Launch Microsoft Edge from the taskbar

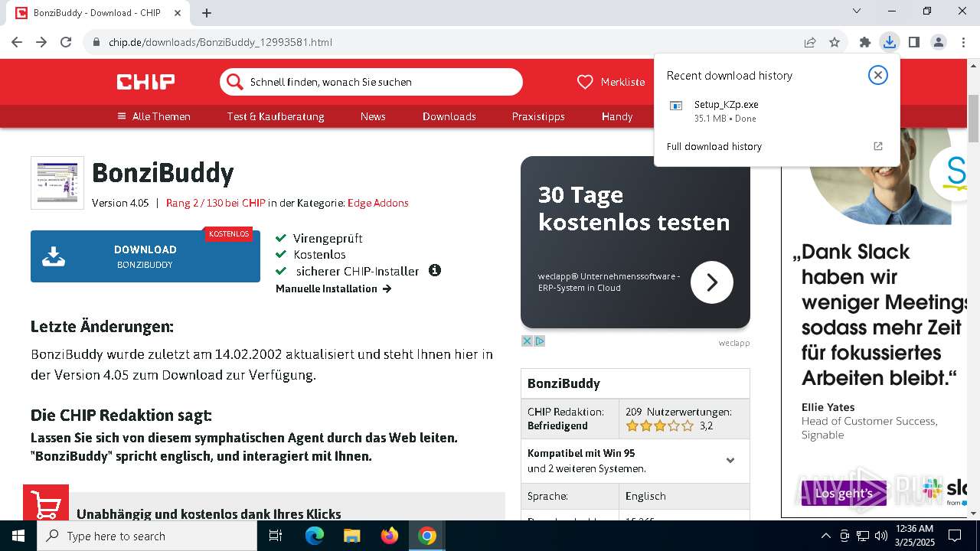tap(315, 536)
